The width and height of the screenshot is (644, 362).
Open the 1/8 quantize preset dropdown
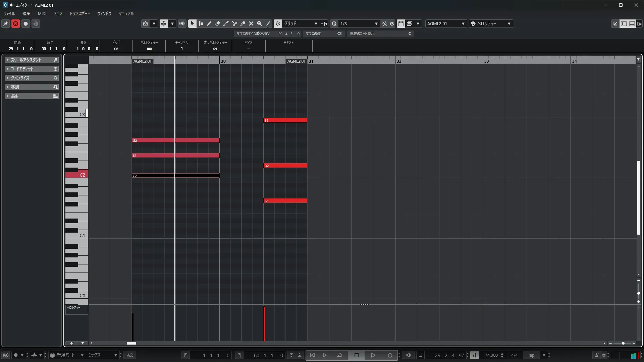tap(359, 23)
